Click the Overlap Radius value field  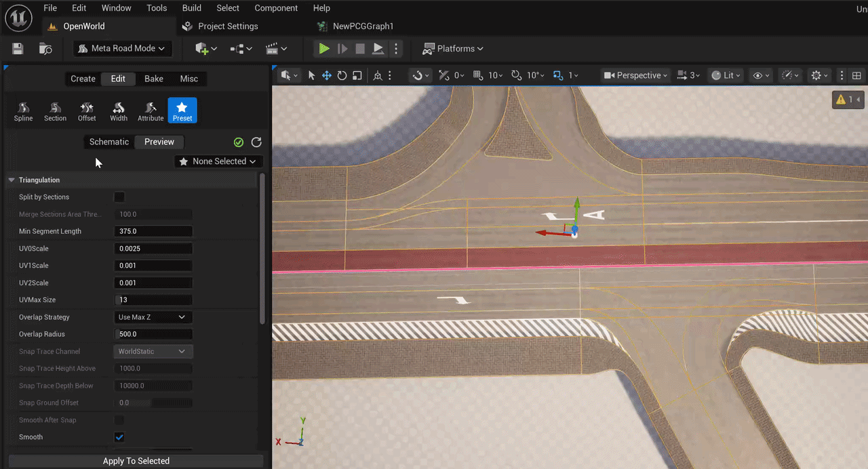(153, 334)
